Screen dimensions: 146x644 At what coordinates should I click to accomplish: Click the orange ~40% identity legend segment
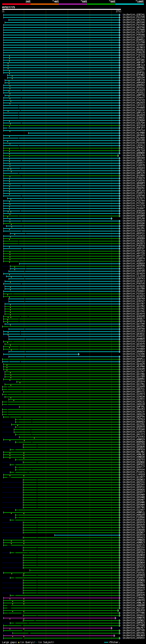click(45, 4)
